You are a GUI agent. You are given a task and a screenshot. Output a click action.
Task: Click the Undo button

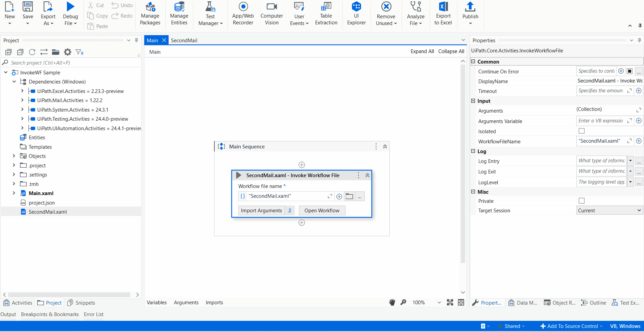(x=122, y=5)
